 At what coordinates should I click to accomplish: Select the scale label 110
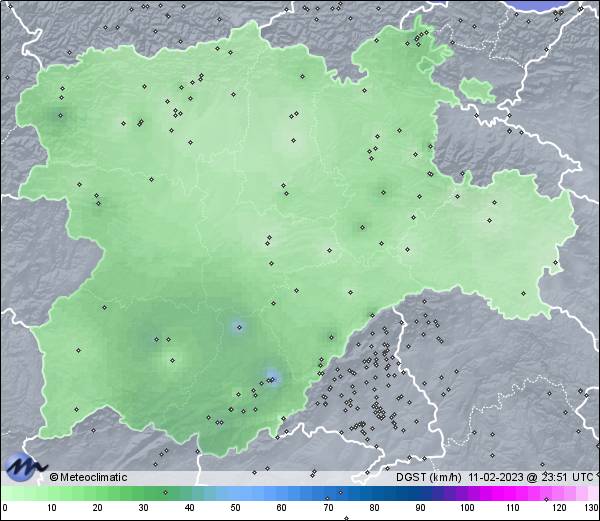coord(513,508)
